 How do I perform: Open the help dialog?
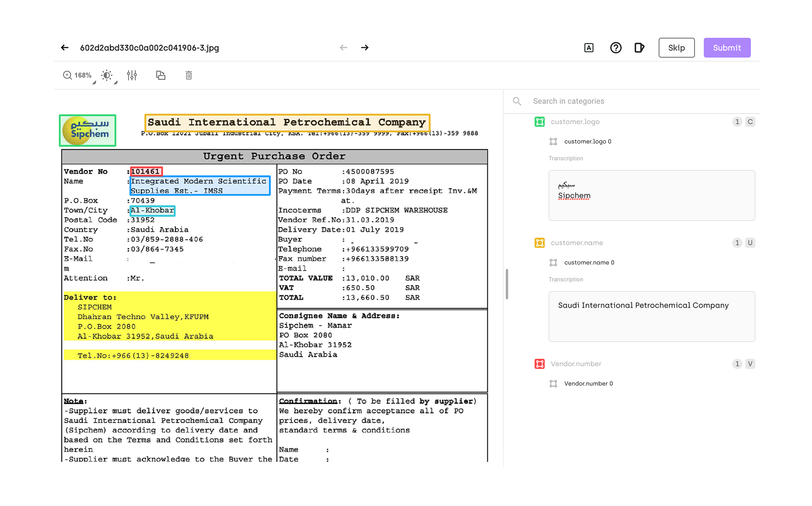point(615,47)
